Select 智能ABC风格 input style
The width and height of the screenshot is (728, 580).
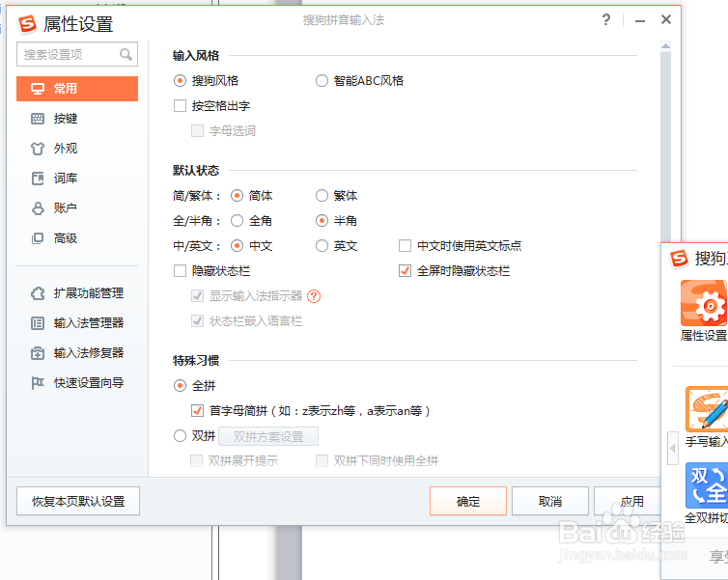(x=322, y=81)
